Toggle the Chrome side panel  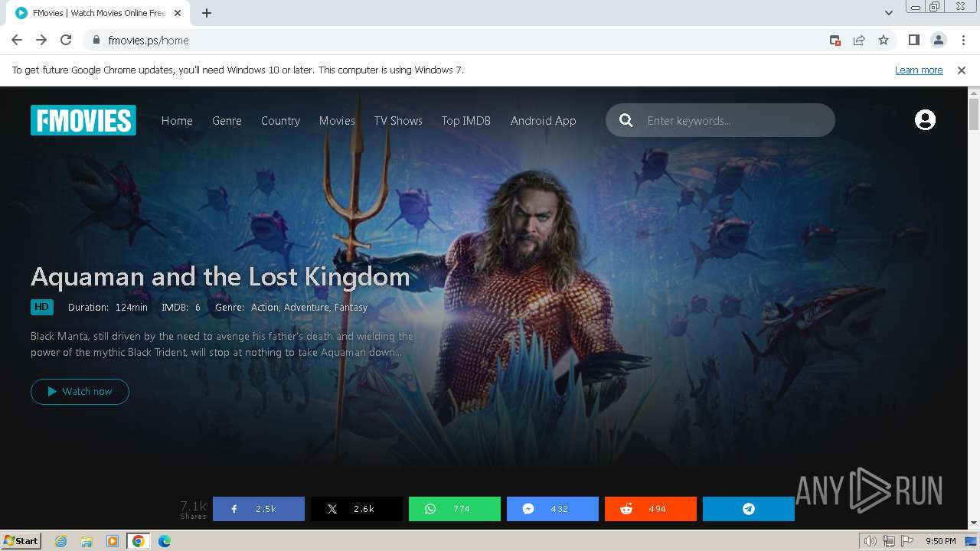[913, 41]
